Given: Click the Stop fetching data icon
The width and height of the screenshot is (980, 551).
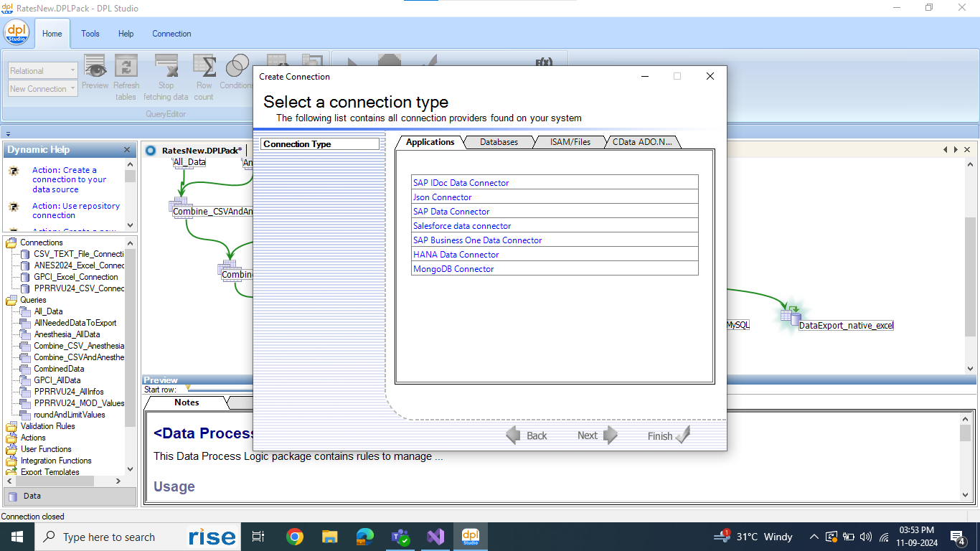Looking at the screenshot, I should coord(166,67).
